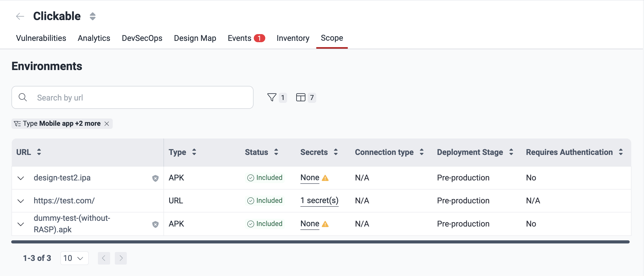The height and width of the screenshot is (276, 644).
Task: Switch to the Inventory tab
Action: (x=293, y=38)
